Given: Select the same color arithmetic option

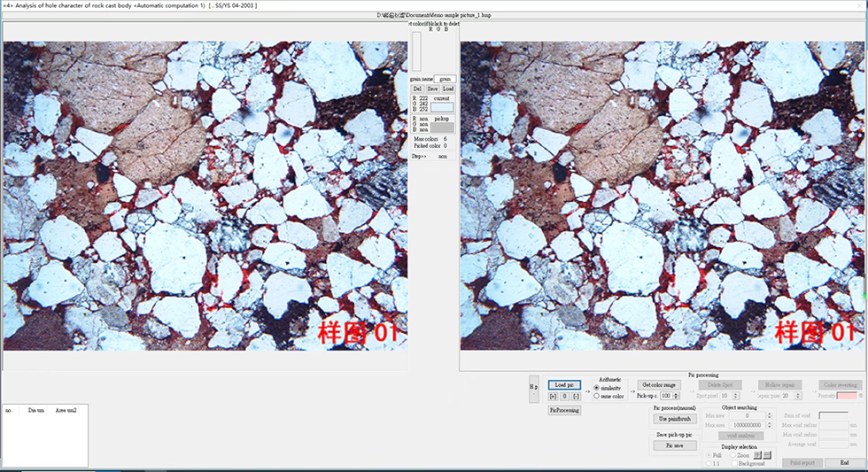Looking at the screenshot, I should coord(597,396).
